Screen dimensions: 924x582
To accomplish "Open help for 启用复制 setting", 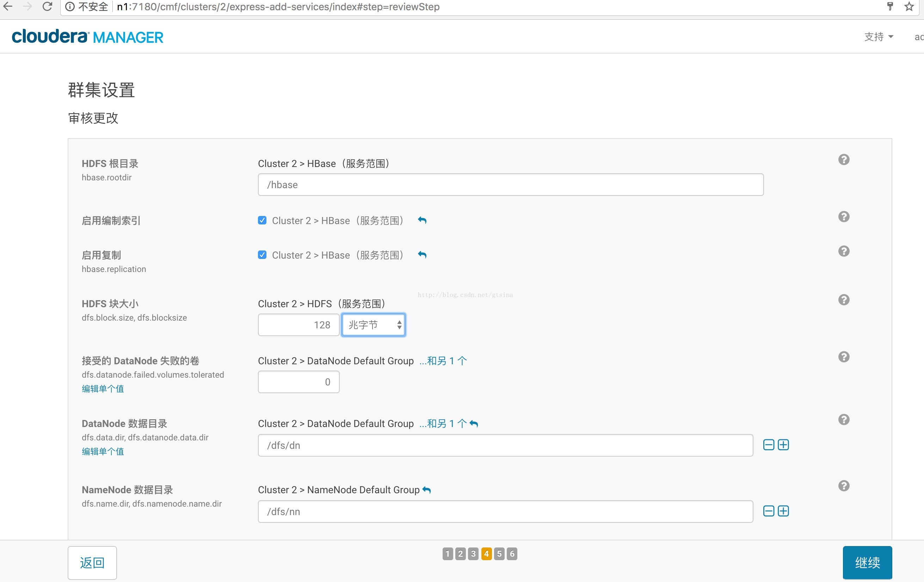I will click(843, 251).
